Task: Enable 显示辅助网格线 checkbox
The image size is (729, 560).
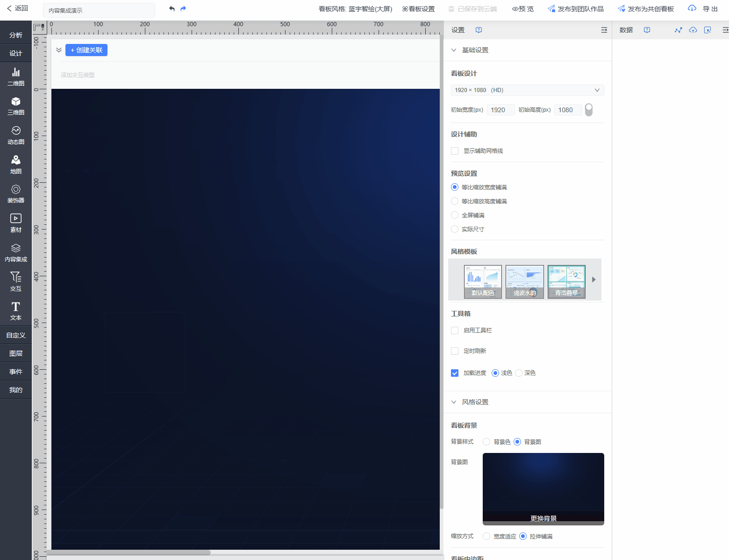Action: (455, 151)
